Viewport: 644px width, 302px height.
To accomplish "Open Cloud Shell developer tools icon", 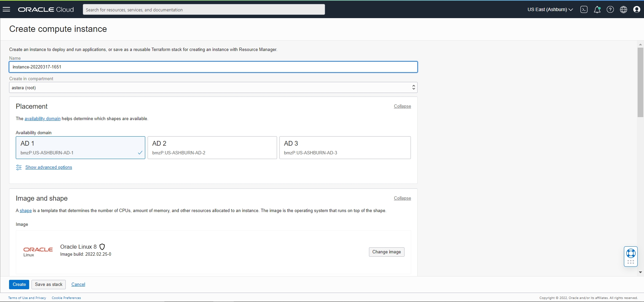I will (584, 9).
